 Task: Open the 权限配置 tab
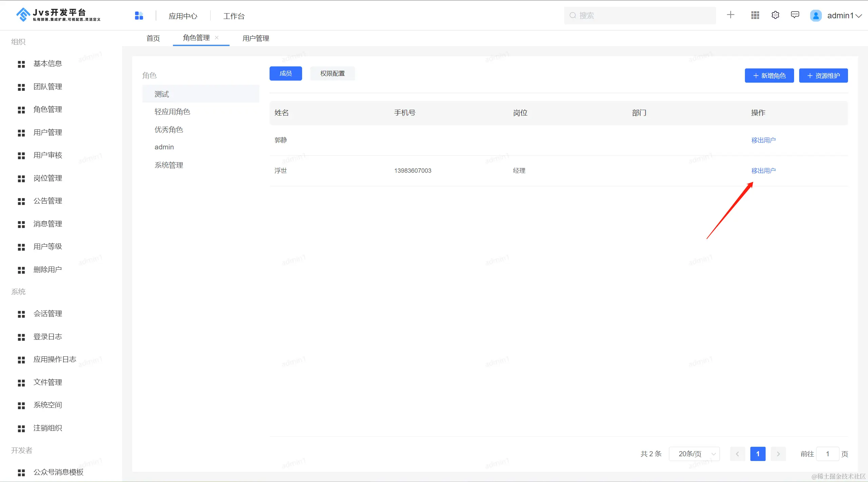click(x=332, y=74)
